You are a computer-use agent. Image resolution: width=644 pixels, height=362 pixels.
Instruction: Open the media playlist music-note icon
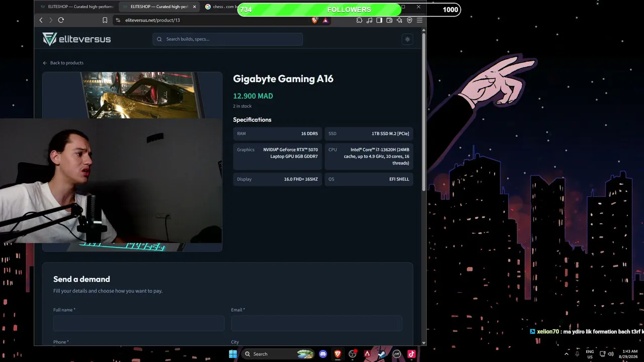[369, 20]
